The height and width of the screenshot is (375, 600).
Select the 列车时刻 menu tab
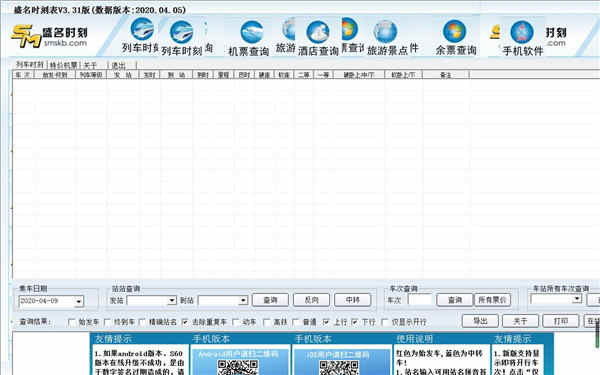click(x=29, y=65)
